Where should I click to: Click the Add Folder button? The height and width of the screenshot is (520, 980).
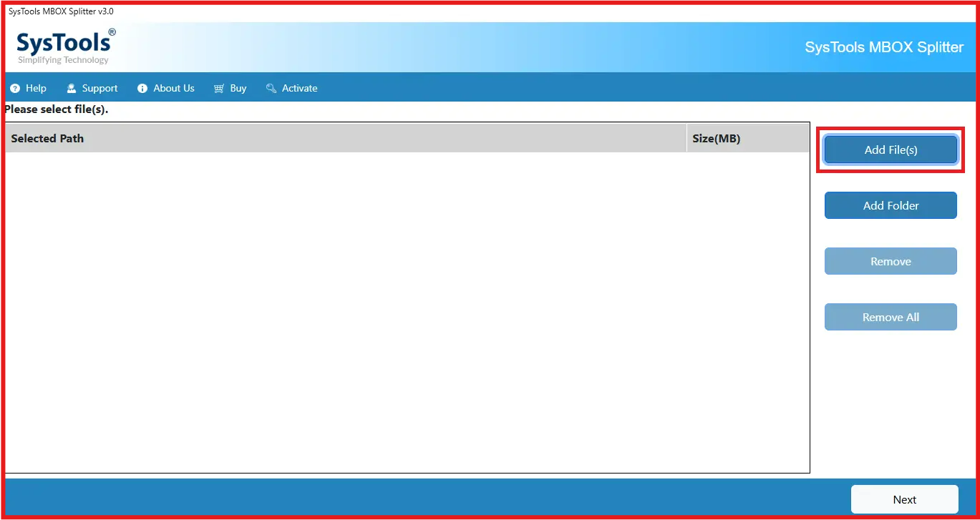point(891,205)
